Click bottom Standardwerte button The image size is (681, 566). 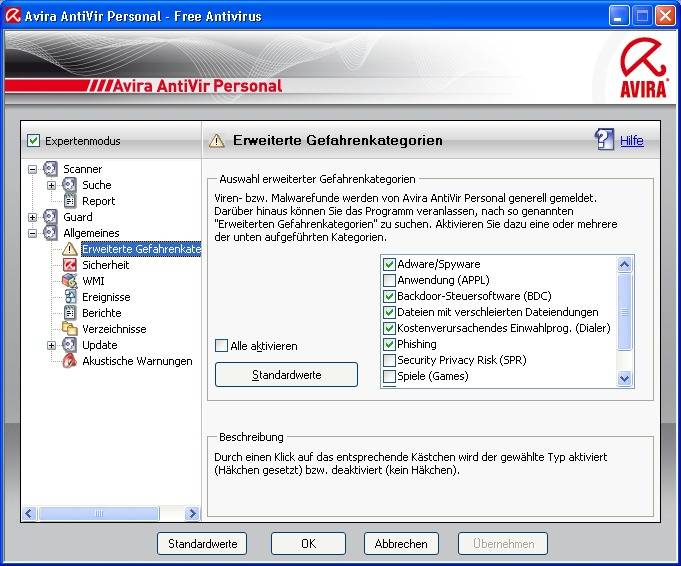(202, 543)
